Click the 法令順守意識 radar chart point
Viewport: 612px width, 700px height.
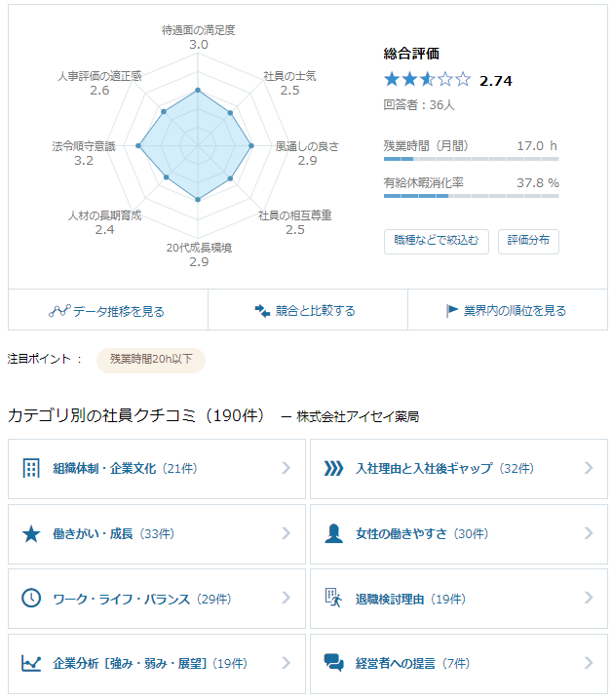click(138, 146)
